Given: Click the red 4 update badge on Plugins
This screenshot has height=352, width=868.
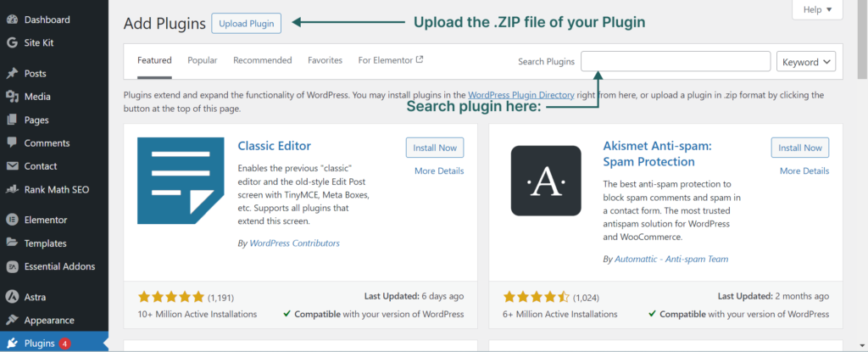Looking at the screenshot, I should [x=64, y=344].
